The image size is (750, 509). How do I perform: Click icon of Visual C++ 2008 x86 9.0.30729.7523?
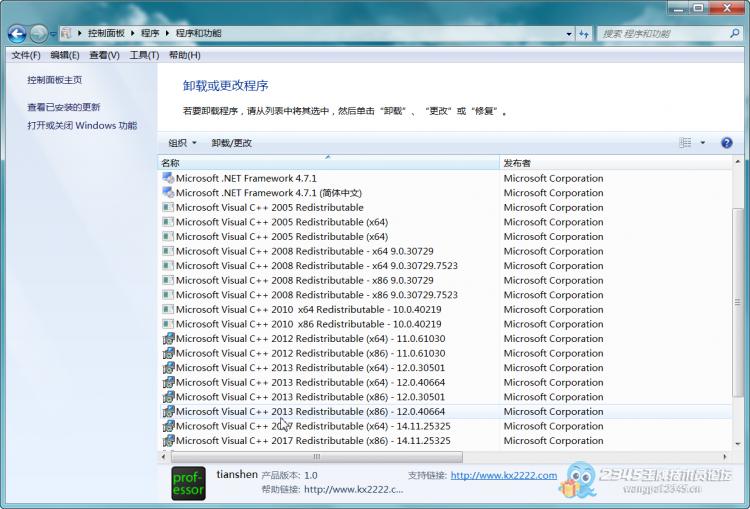168,295
